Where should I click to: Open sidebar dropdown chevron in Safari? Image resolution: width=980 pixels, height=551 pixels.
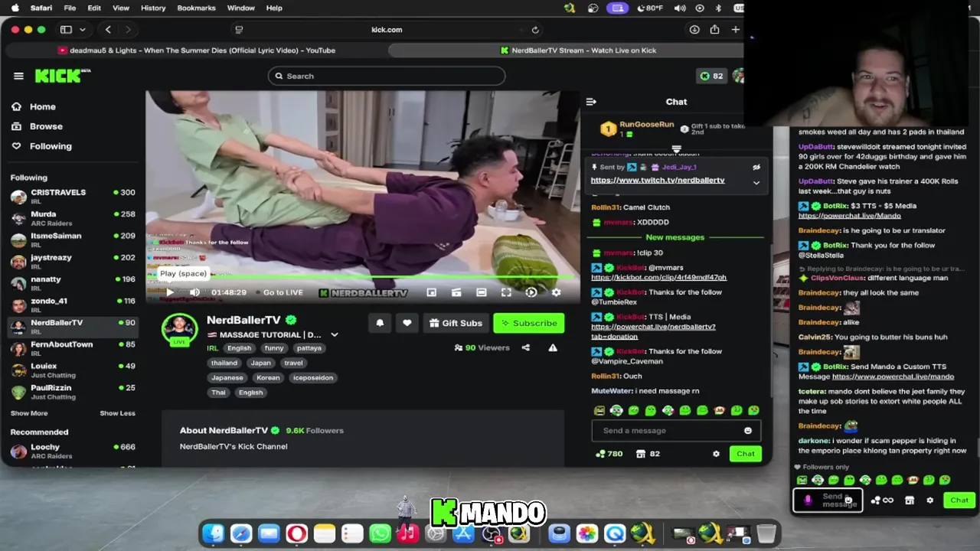pyautogui.click(x=82, y=30)
